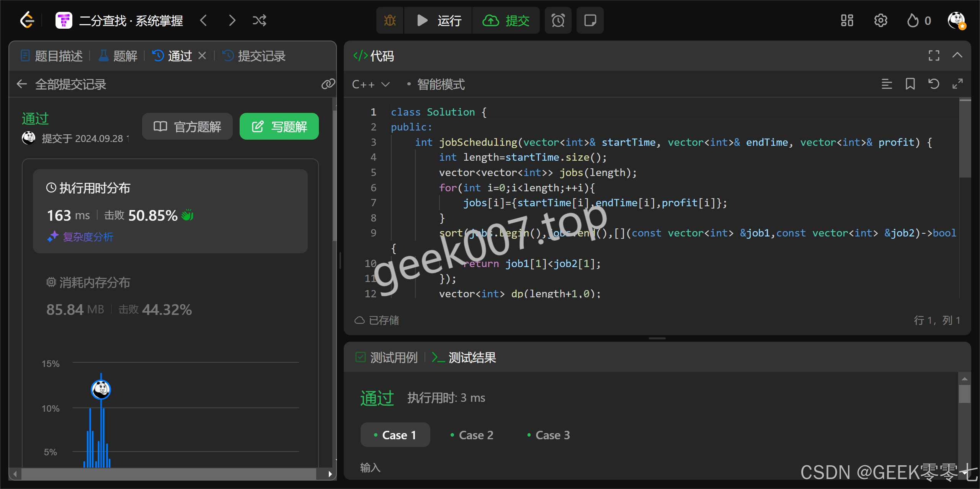
Task: Open settings gear in top bar
Action: coord(880,20)
